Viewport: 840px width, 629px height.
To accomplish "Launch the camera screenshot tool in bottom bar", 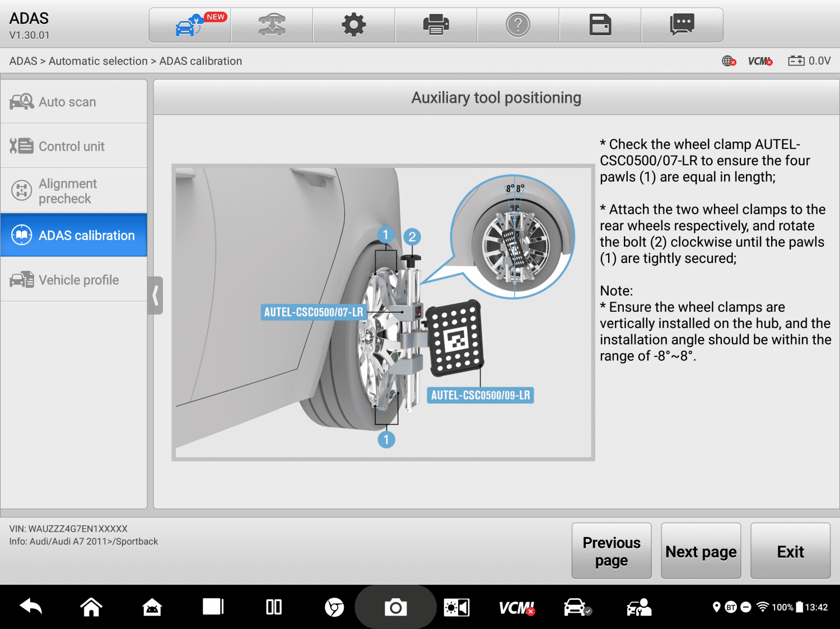I will (x=395, y=606).
